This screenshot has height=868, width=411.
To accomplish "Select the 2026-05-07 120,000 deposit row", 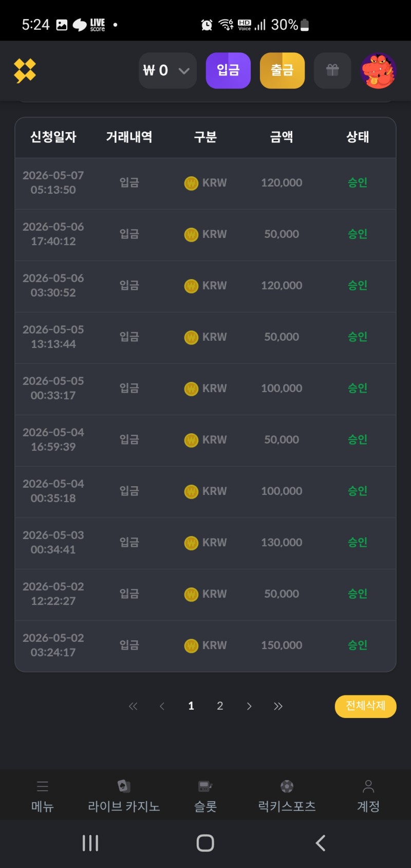I will (x=206, y=183).
